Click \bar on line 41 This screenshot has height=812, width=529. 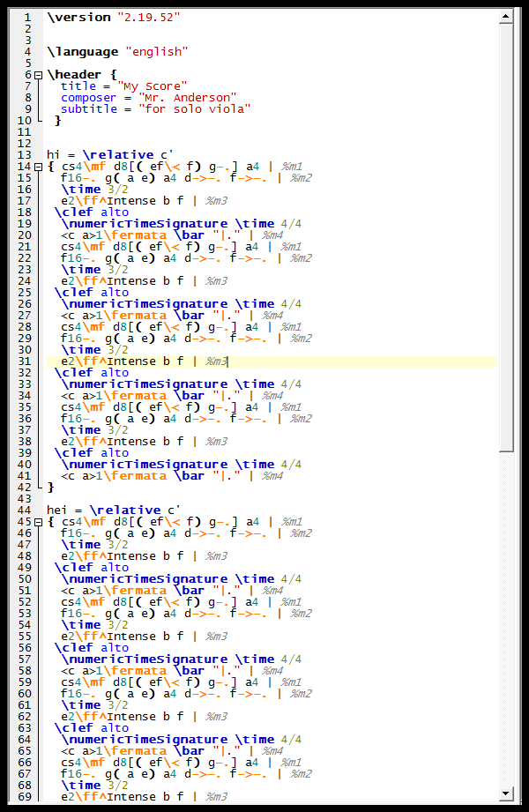(189, 476)
